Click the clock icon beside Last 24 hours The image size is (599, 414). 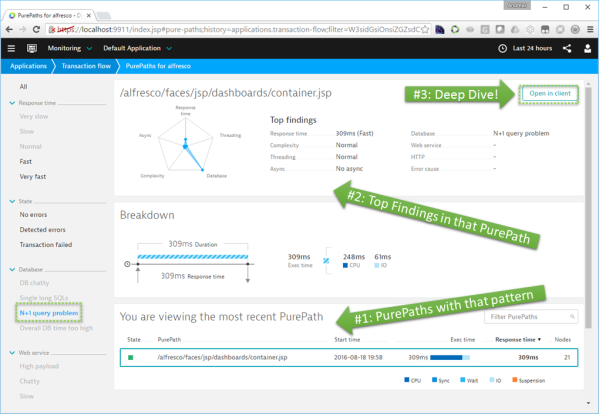coord(502,49)
